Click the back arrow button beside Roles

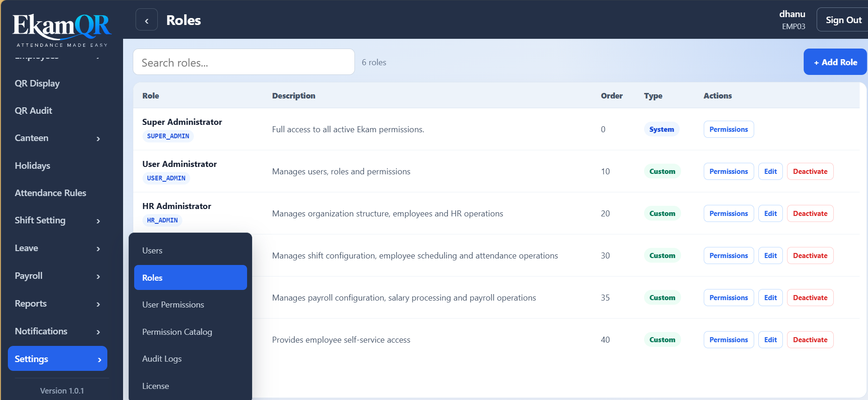147,20
